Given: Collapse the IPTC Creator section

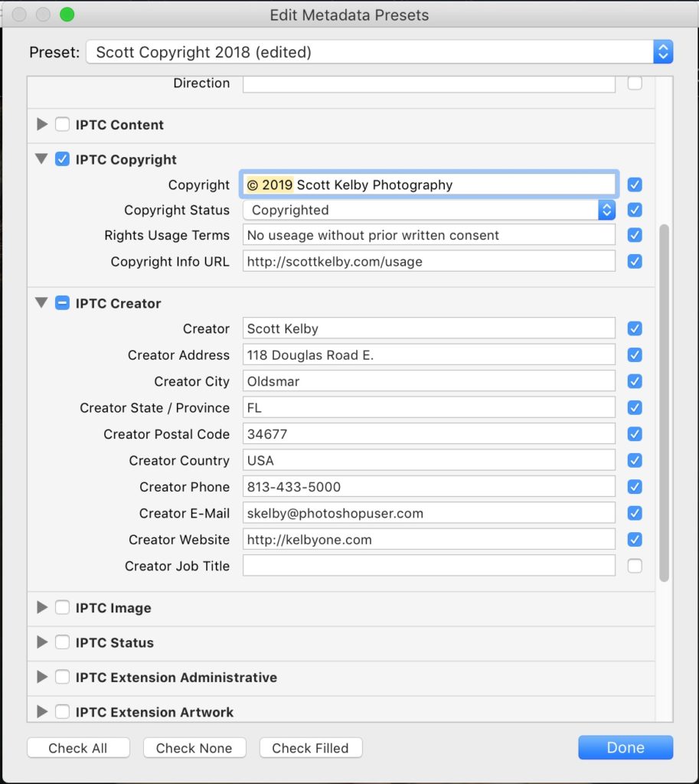Looking at the screenshot, I should (x=41, y=302).
